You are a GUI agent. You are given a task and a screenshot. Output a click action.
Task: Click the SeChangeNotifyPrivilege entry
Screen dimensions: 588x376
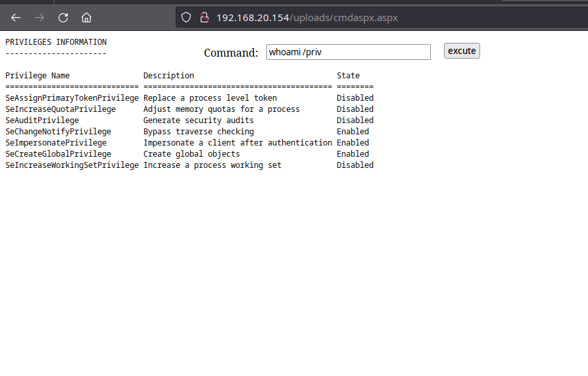point(58,132)
